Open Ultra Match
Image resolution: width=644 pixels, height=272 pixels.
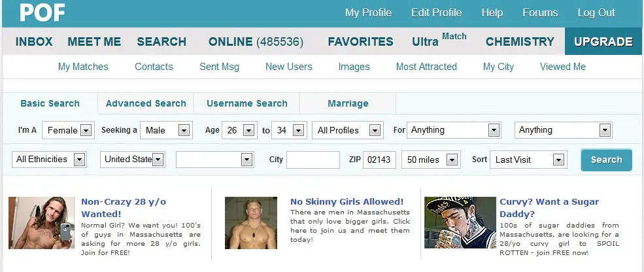[x=439, y=41]
